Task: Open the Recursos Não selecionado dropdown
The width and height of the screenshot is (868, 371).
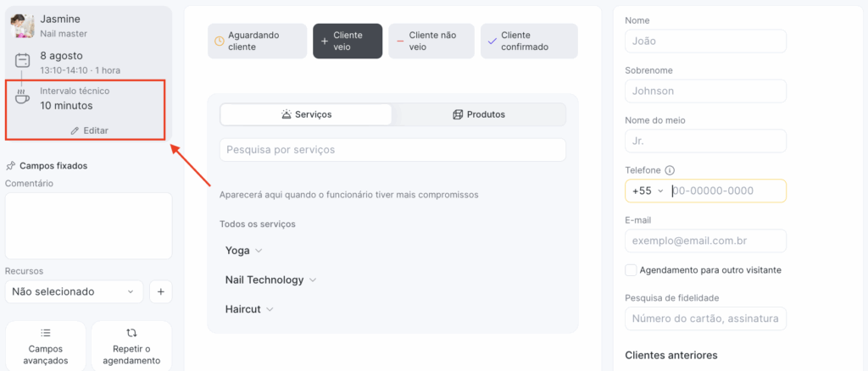Action: pos(74,291)
